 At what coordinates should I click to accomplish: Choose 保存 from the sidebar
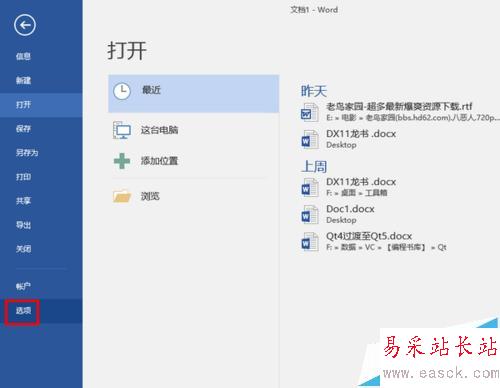(x=23, y=129)
